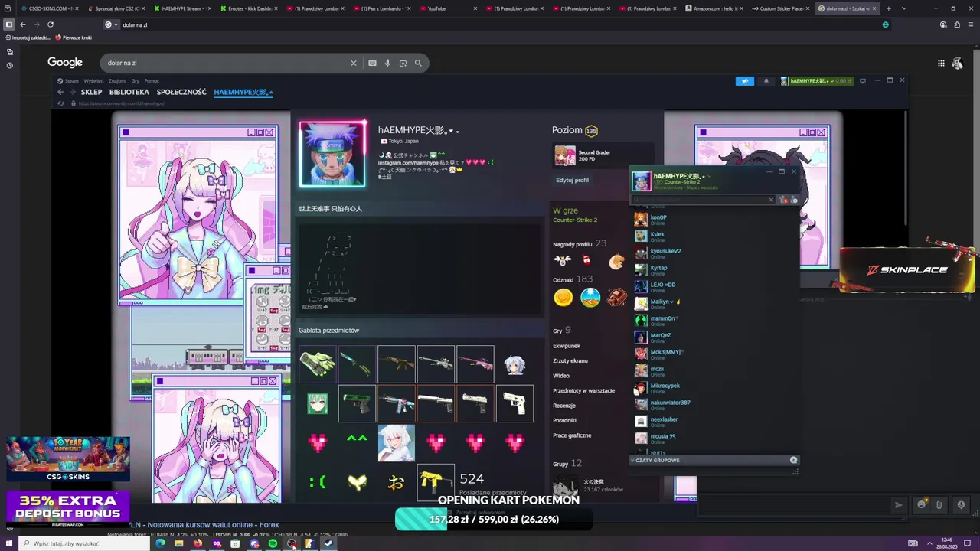Open the profile avatar image
980x551 pixels.
click(332, 154)
